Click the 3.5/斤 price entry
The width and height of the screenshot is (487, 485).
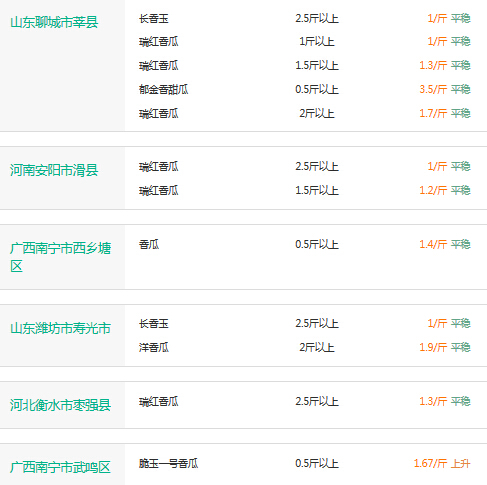pyautogui.click(x=433, y=89)
